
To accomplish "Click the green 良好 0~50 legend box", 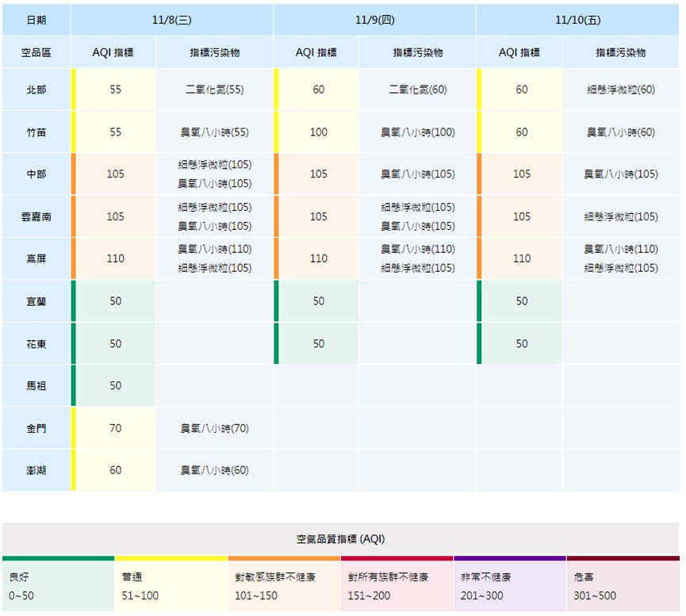I will (x=58, y=583).
